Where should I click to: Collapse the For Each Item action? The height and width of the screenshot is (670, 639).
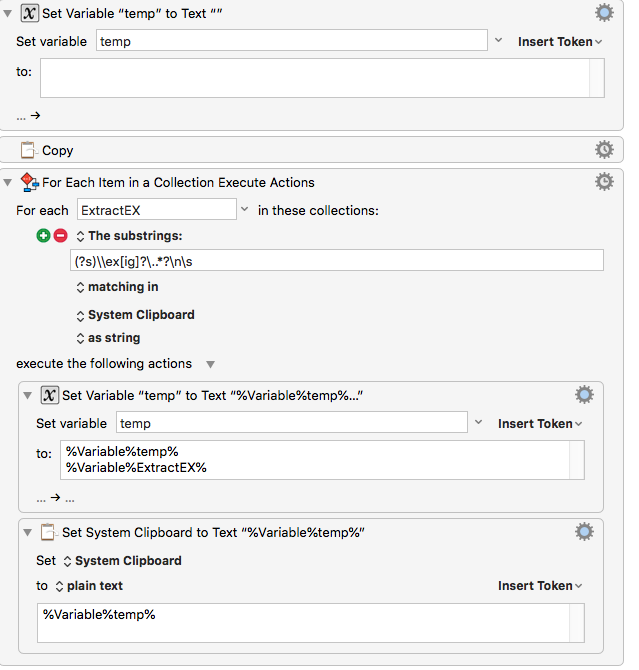coord(7,182)
